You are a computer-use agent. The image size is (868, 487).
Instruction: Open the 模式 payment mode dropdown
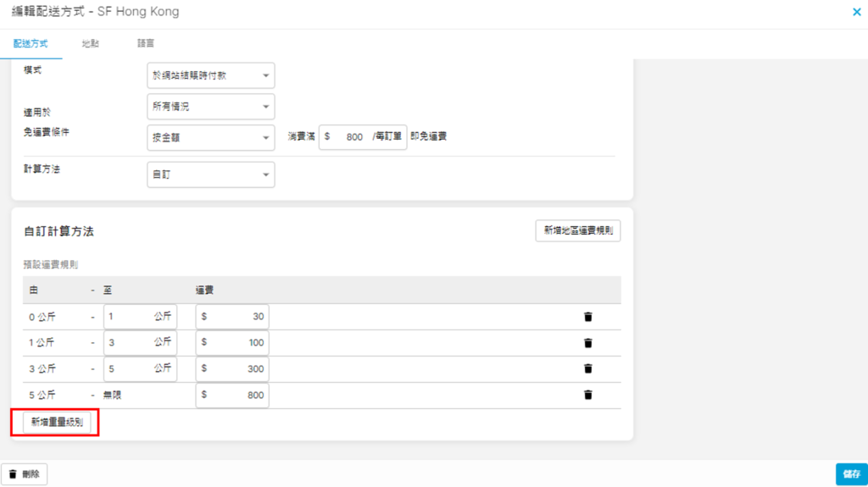click(x=210, y=76)
